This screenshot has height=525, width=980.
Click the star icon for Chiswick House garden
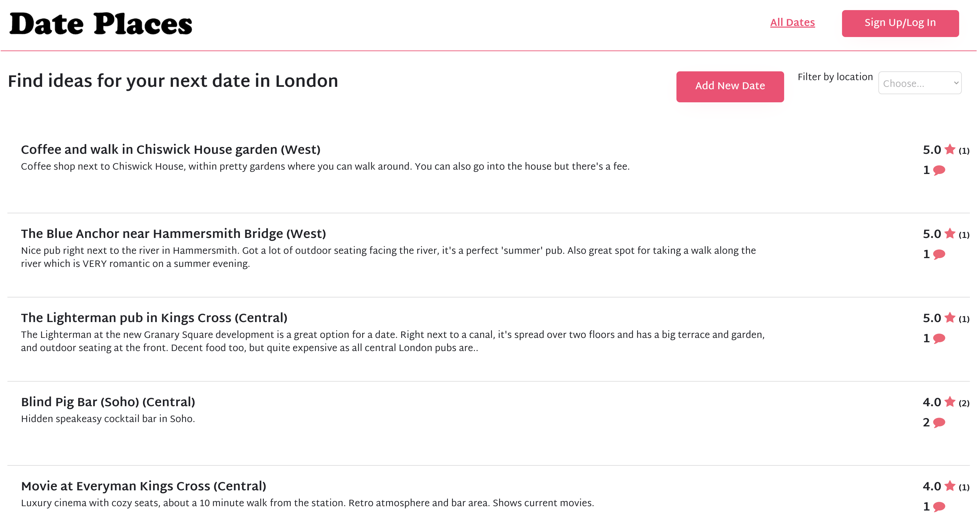[950, 149]
